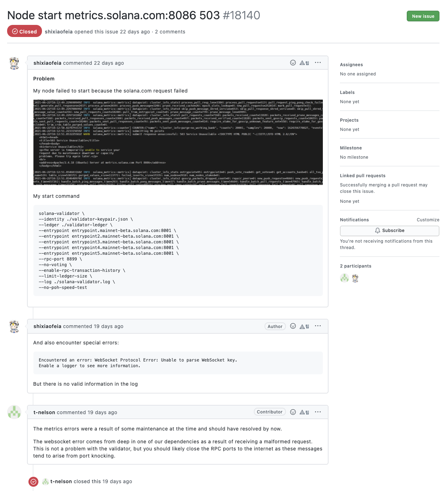
Task: Click the Contributor badge label
Action: pos(270,412)
